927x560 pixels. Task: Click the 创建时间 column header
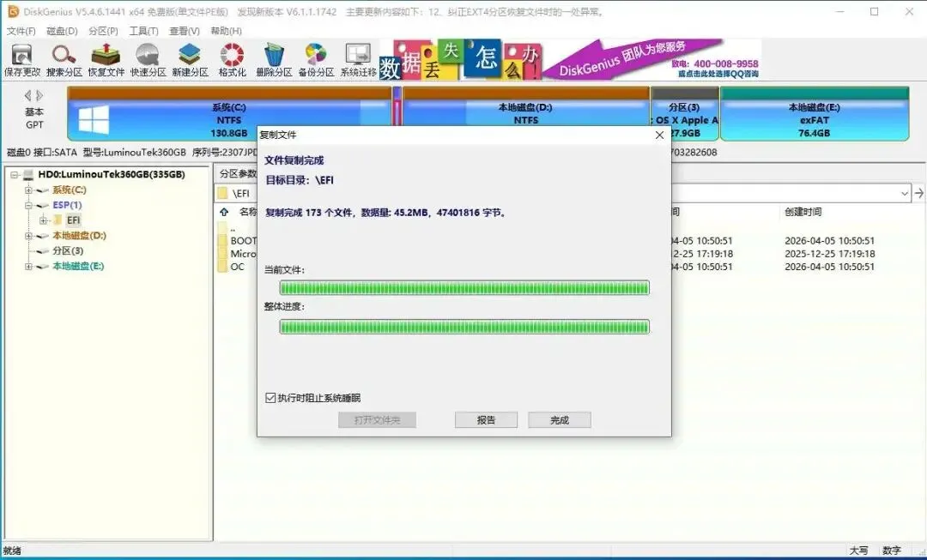click(x=803, y=212)
